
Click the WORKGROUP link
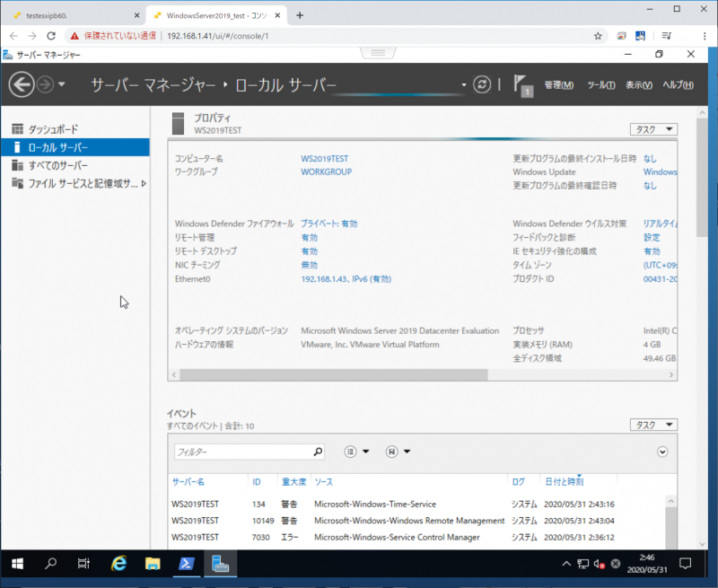pos(326,171)
